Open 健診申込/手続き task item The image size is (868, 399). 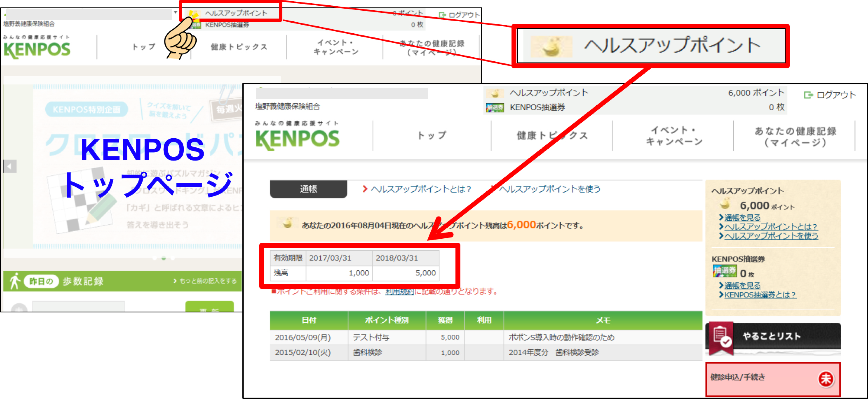pos(773,380)
